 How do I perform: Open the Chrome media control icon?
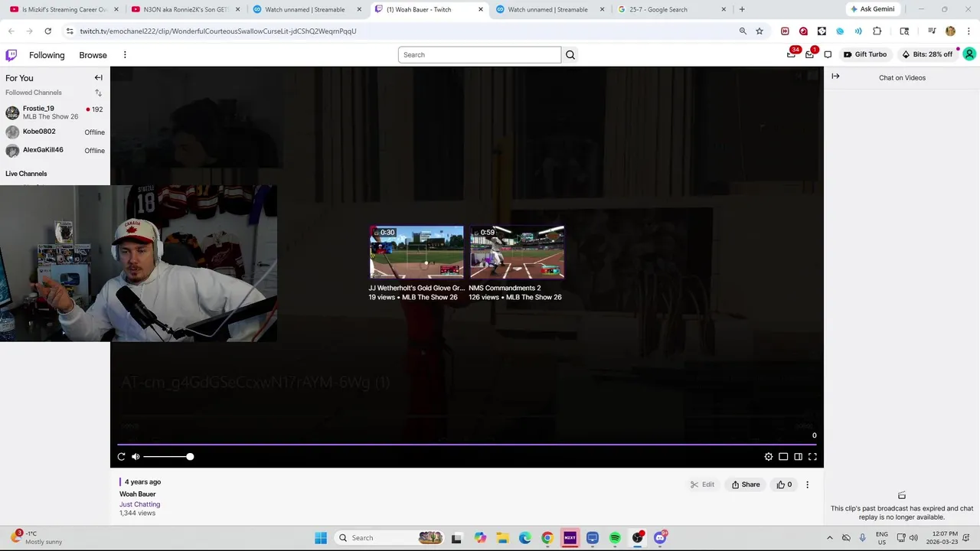932,31
